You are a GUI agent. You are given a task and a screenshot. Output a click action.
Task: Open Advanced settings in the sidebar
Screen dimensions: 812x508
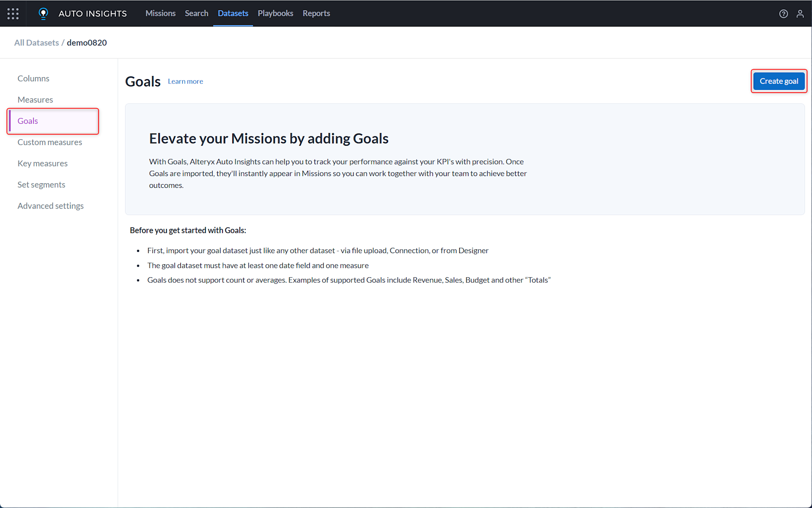[x=51, y=206]
